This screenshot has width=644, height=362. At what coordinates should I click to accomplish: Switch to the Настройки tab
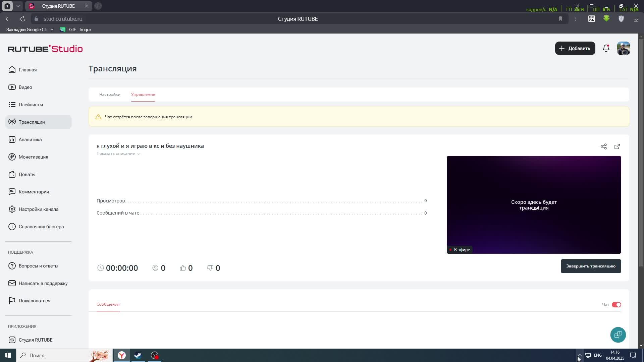(110, 95)
